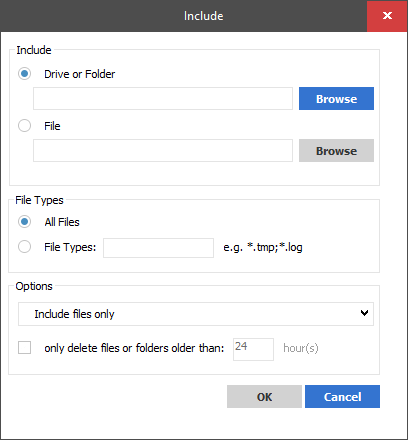Close the Include dialog with X
408x440 pixels.
click(387, 16)
